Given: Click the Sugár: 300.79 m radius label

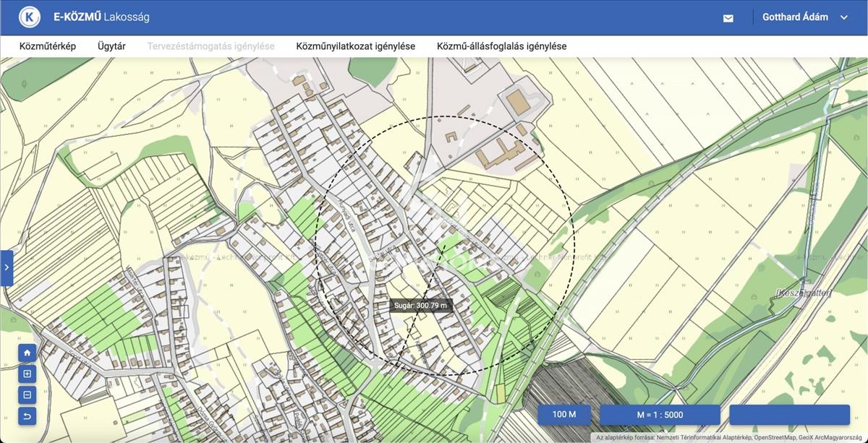Looking at the screenshot, I should [421, 306].
